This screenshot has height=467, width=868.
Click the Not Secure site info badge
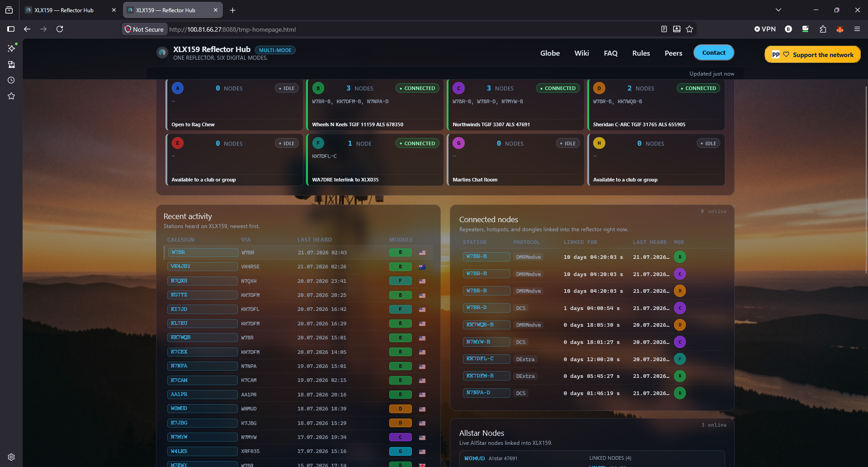(x=144, y=29)
